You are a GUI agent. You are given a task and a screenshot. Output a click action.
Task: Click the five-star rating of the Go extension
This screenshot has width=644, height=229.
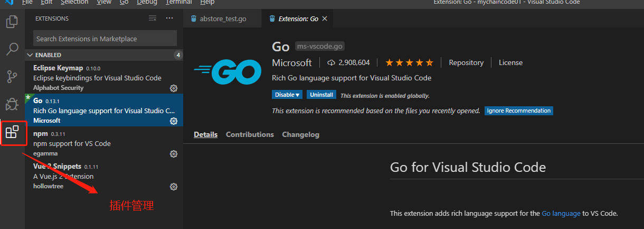(409, 62)
